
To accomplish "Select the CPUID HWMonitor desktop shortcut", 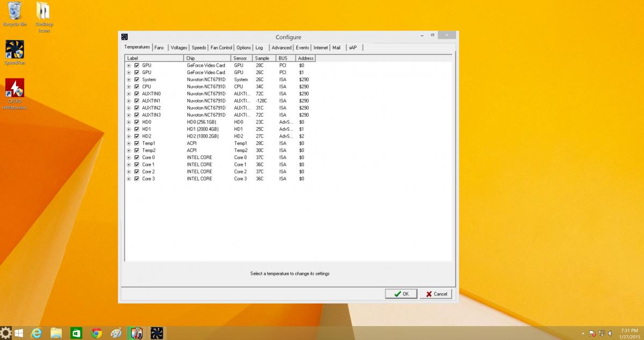I will (14, 94).
